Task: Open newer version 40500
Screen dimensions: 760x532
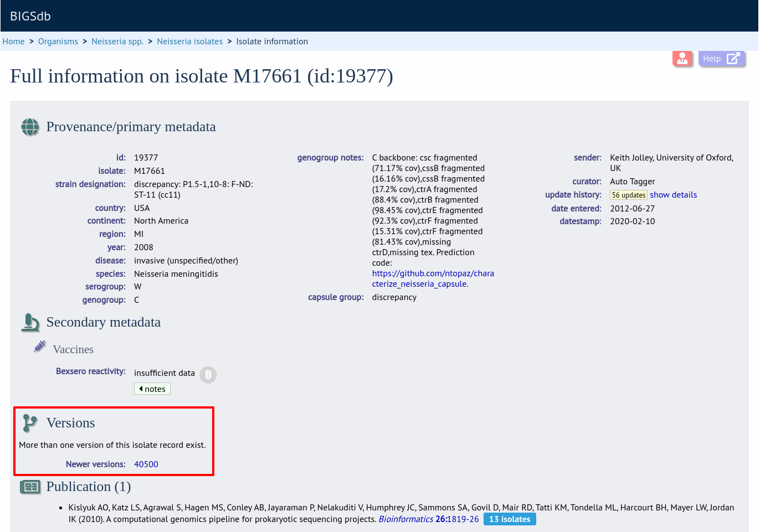Action: (x=146, y=464)
